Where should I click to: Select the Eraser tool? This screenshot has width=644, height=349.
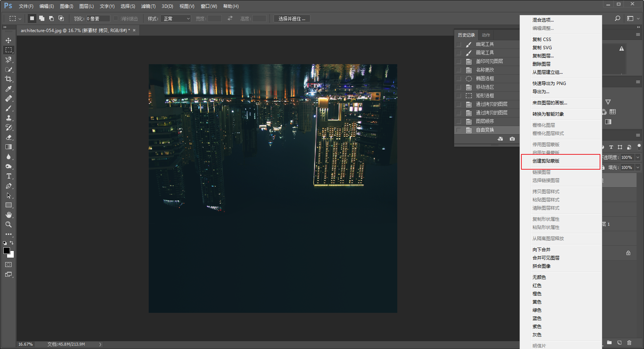(9, 137)
